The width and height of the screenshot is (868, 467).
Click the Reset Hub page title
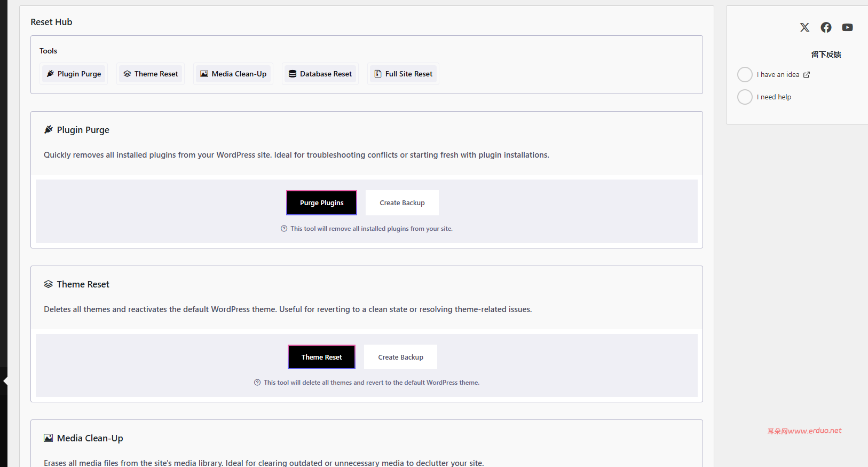pos(51,22)
